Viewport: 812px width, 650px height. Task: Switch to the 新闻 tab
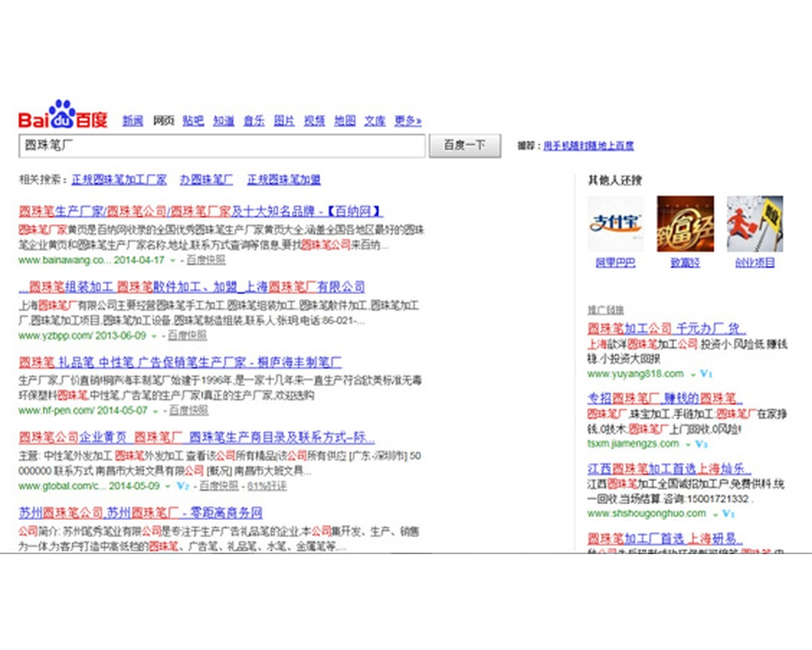(x=132, y=121)
